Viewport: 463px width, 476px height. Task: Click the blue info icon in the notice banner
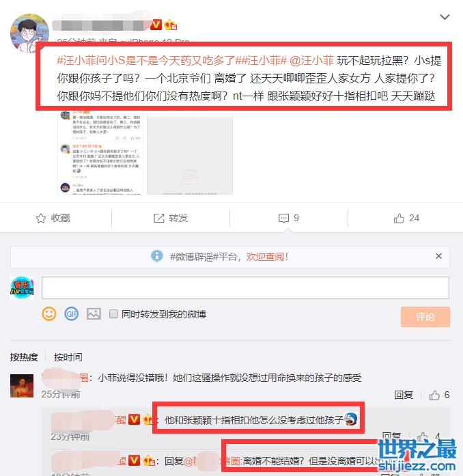[x=157, y=257]
